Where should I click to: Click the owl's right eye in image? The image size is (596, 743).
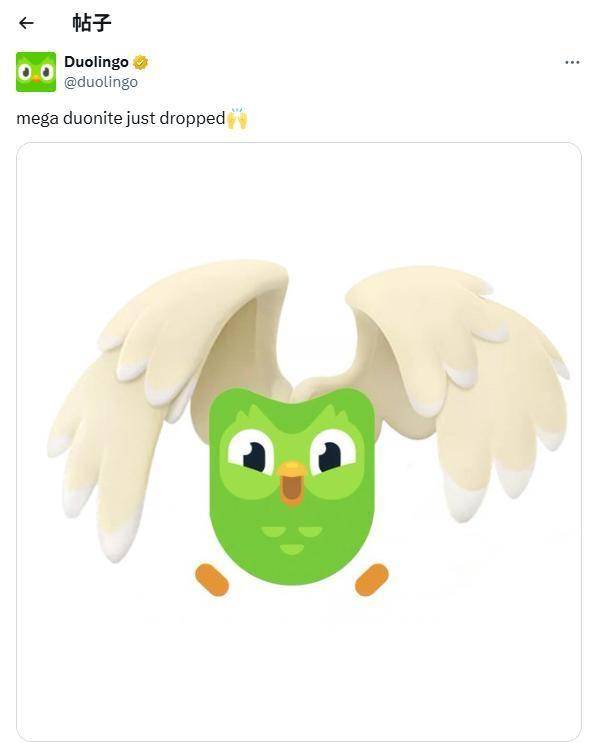(x=333, y=452)
